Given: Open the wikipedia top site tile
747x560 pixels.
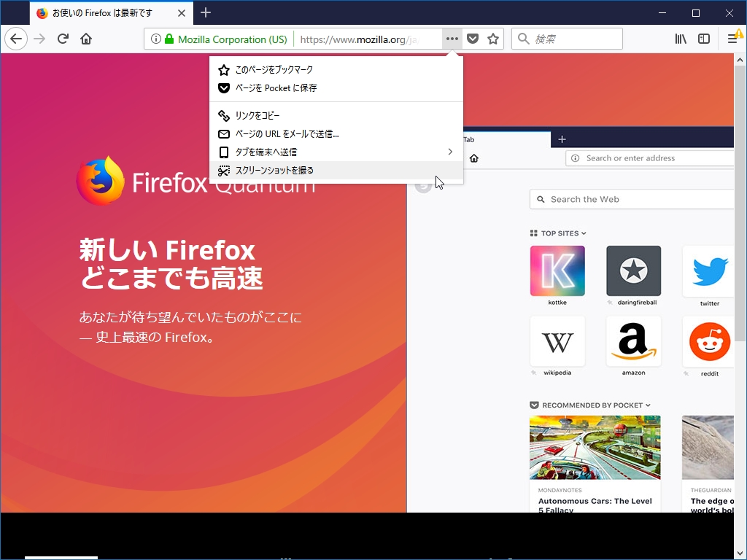Looking at the screenshot, I should pyautogui.click(x=557, y=342).
